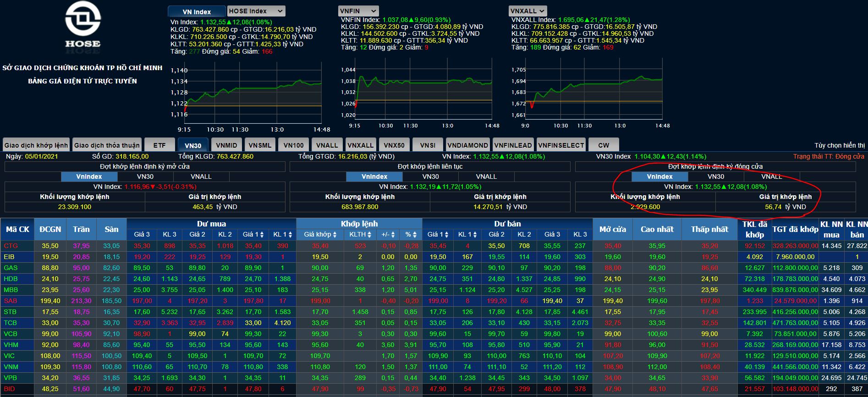868x397 pixels.
Task: Switch to the VNDIAMOND tab
Action: click(x=467, y=145)
